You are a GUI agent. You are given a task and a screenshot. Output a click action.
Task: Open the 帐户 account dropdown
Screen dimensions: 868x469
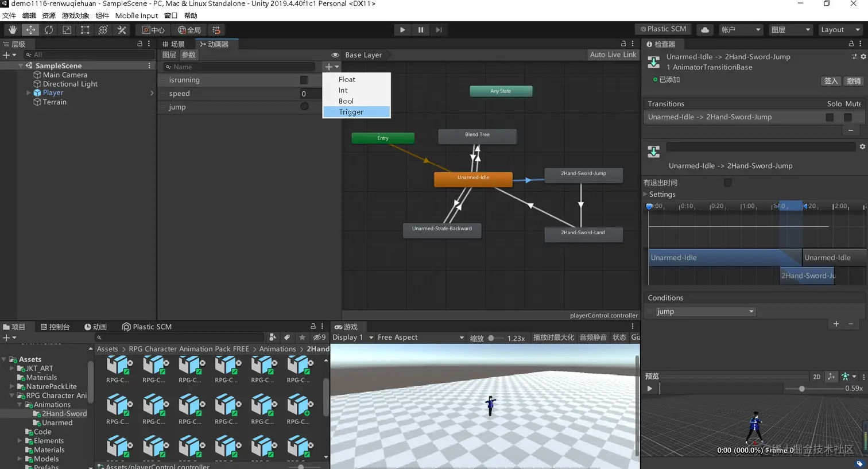[x=741, y=30]
